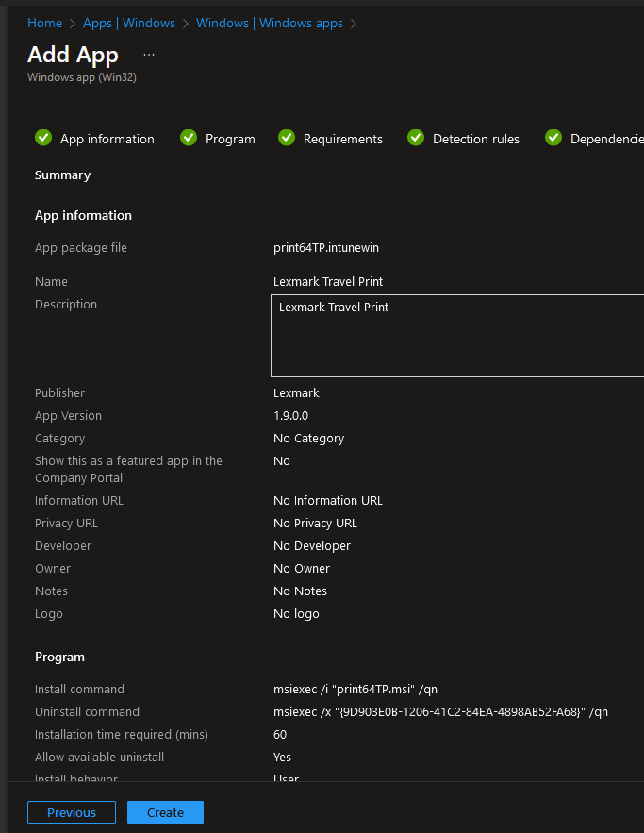Screen dimensions: 644x833
Task: Click the App Version value 1.9.0.0
Action: (x=290, y=416)
